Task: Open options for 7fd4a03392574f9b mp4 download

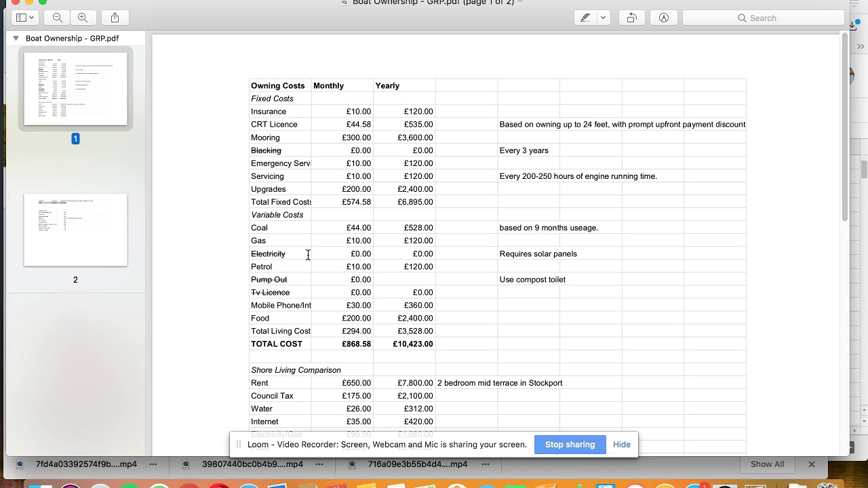Action: [x=153, y=464]
